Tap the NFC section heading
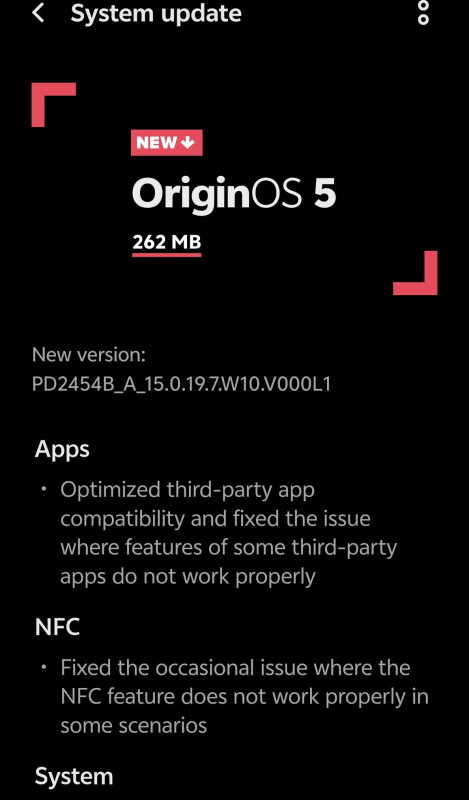The height and width of the screenshot is (800, 469). click(57, 627)
